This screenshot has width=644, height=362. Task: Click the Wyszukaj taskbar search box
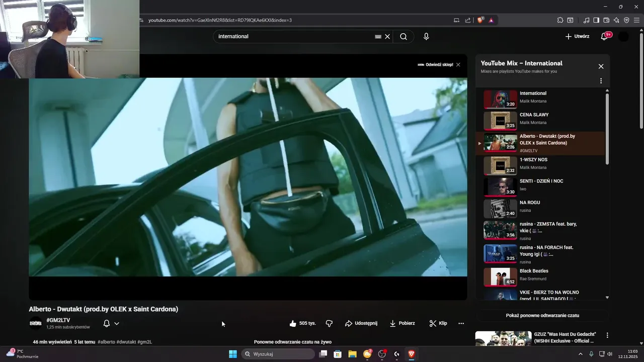coord(278,354)
